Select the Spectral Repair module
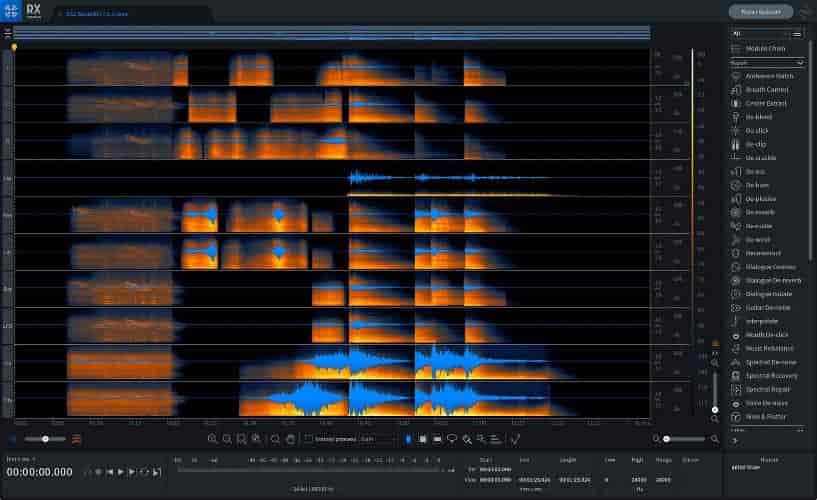This screenshot has width=817, height=500. click(768, 389)
